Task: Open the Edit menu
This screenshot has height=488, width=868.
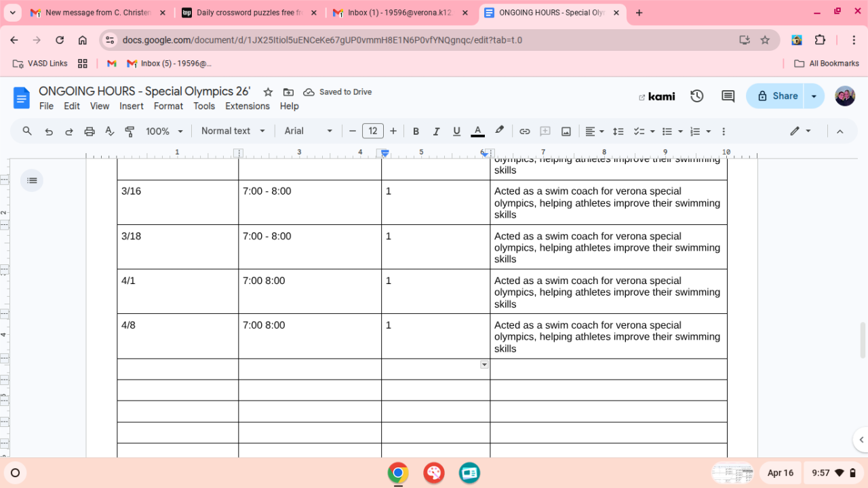Action: pyautogui.click(x=72, y=106)
